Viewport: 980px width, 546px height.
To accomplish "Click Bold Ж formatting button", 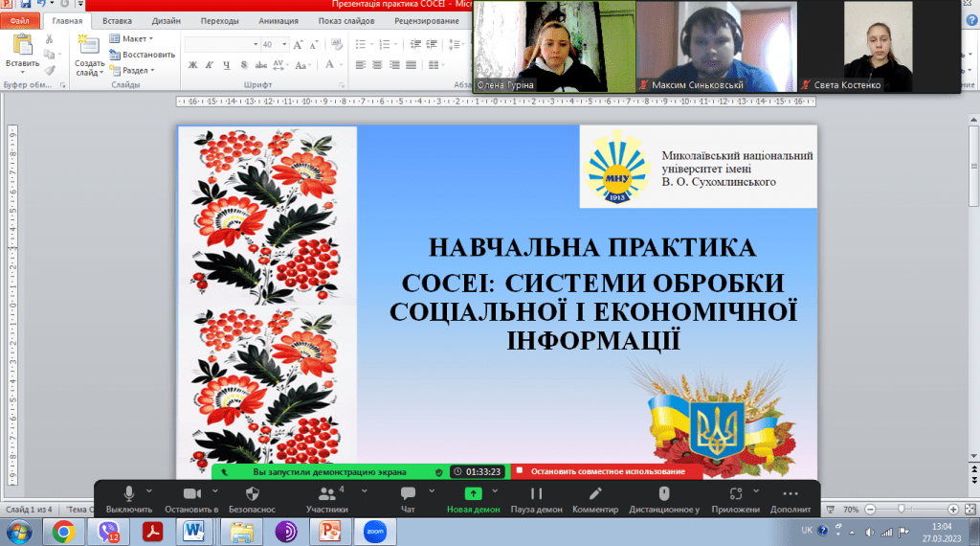I will click(x=192, y=65).
